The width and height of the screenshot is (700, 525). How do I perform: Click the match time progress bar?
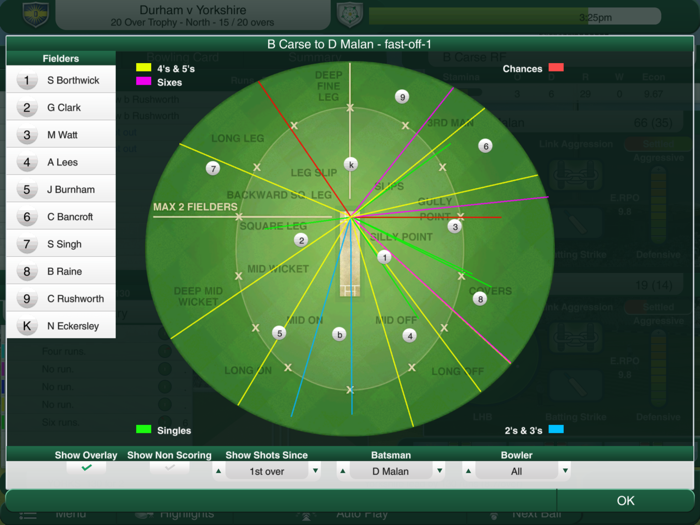pyautogui.click(x=515, y=17)
